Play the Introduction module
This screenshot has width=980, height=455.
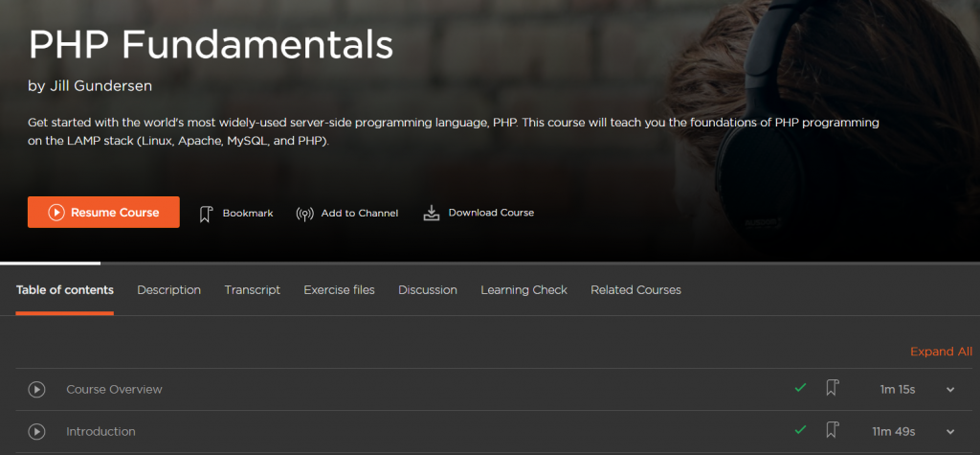(37, 431)
